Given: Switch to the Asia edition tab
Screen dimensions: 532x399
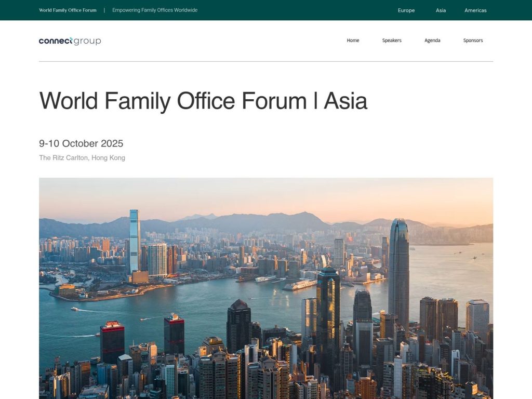Looking at the screenshot, I should [440, 10].
